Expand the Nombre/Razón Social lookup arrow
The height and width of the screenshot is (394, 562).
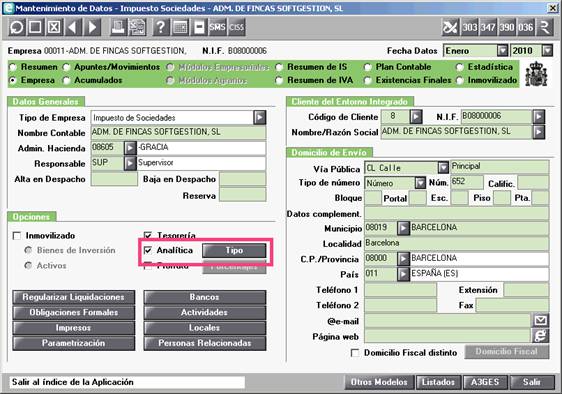pos(539,132)
